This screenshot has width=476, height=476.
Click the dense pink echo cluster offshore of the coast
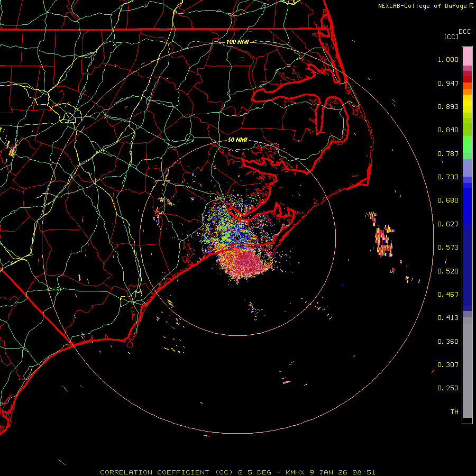click(x=245, y=262)
